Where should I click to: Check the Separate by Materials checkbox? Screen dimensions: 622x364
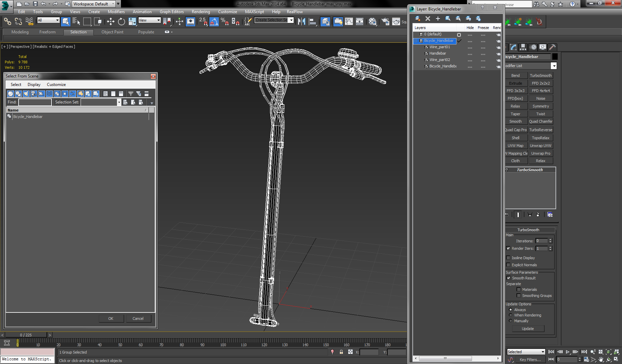pos(519,290)
